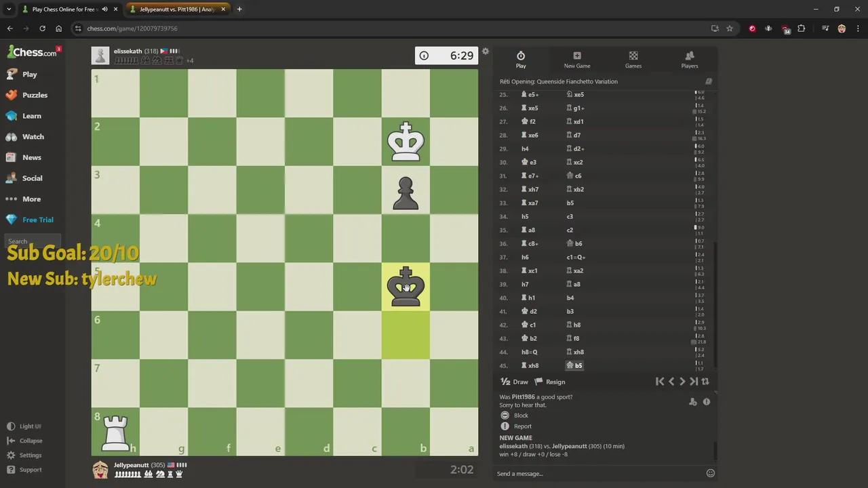Viewport: 868px width, 488px height.
Task: Offer a draw with Draw button
Action: point(514,382)
